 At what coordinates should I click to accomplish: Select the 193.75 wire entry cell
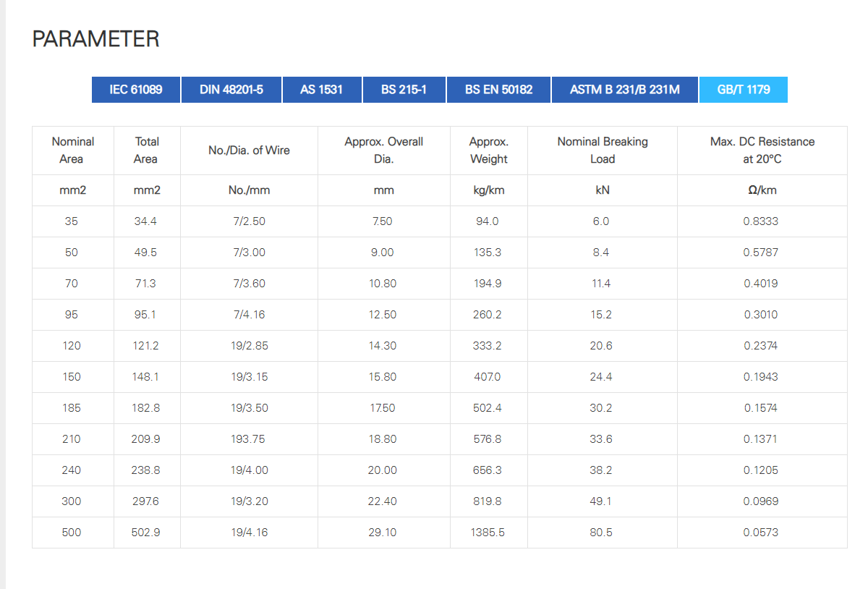pos(249,439)
